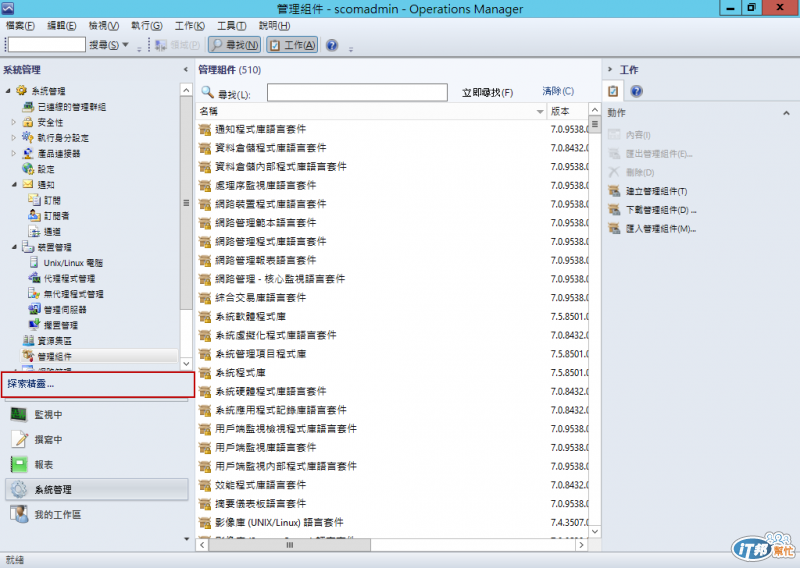
Task: Open Unix/Linux 電腦 icon
Action: coord(34,263)
